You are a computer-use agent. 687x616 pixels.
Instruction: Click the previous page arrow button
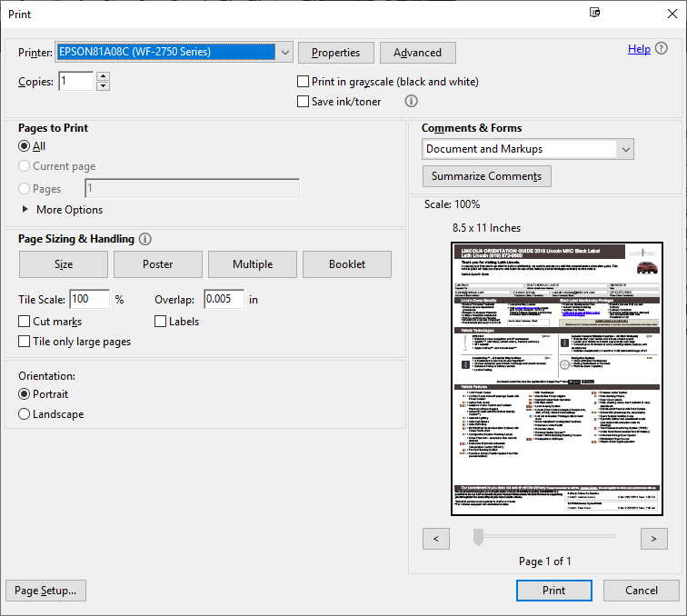click(436, 539)
